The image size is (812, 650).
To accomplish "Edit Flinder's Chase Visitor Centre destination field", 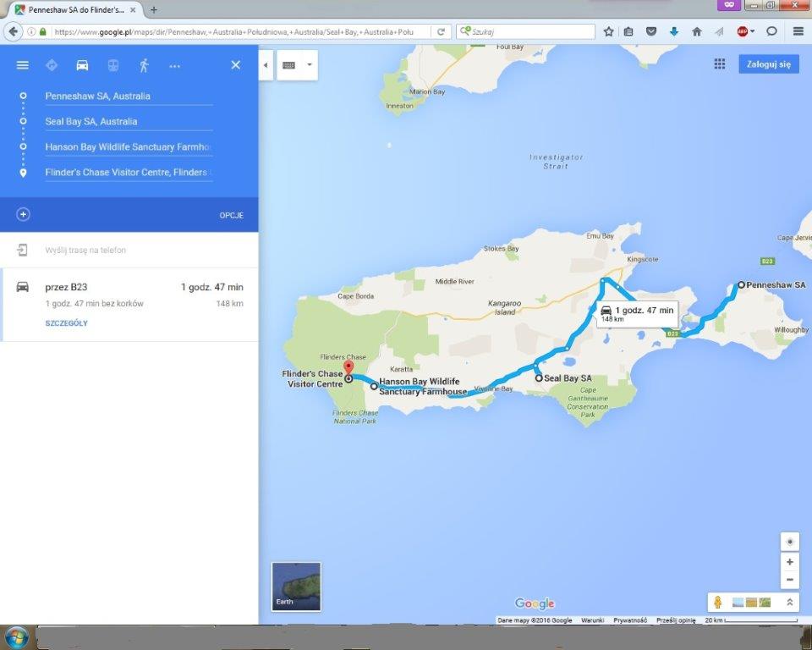I will coord(129,173).
